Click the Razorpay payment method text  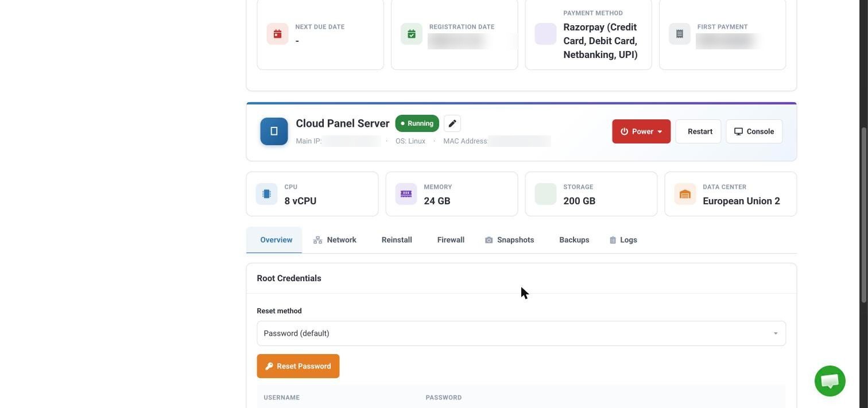point(600,41)
